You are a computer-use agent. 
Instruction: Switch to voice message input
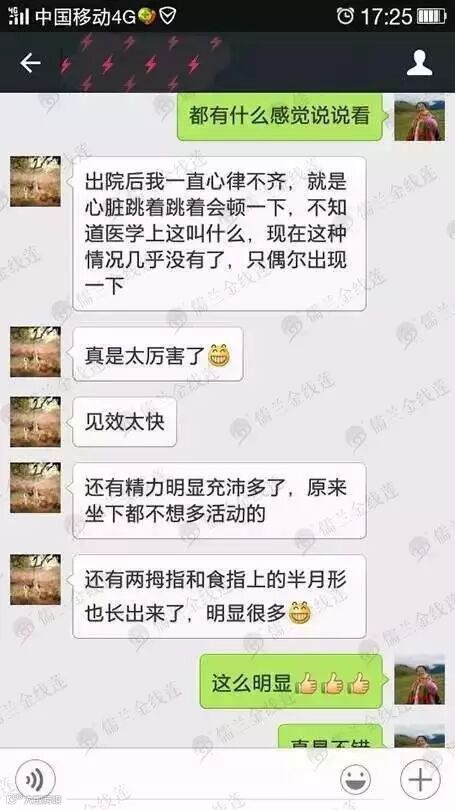click(x=35, y=778)
